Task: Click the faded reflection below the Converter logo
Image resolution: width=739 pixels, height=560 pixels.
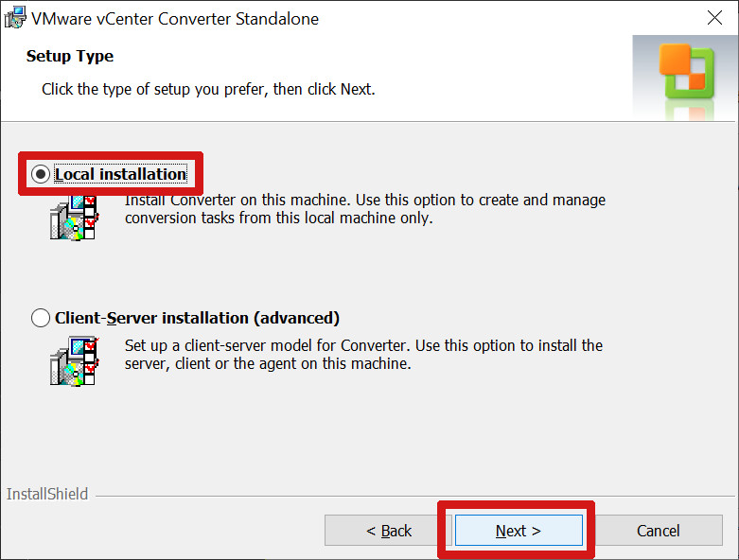Action: pos(688,110)
